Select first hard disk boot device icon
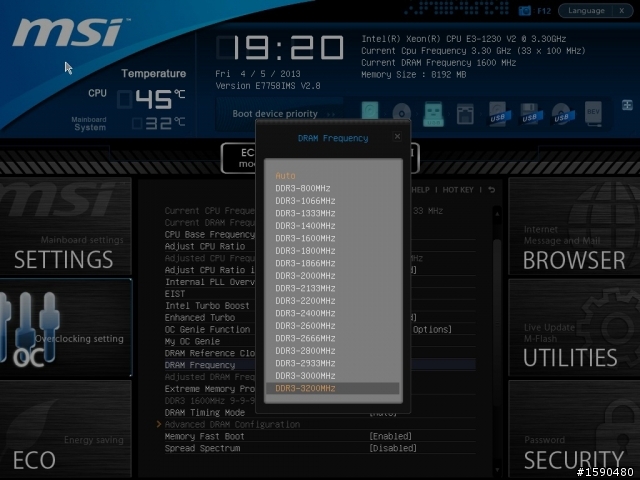This screenshot has width=640, height=480. pos(370,111)
